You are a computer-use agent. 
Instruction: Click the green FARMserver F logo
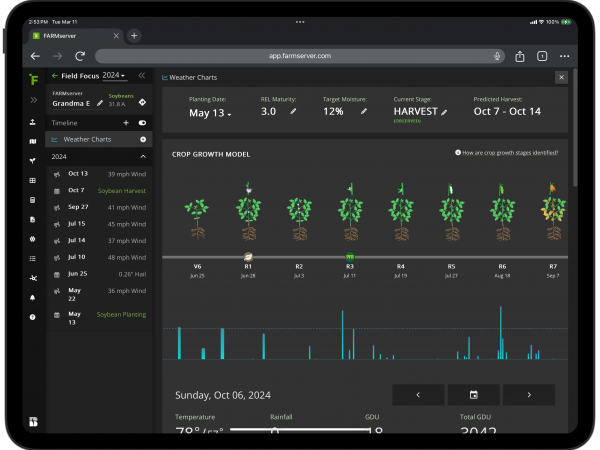coord(34,80)
